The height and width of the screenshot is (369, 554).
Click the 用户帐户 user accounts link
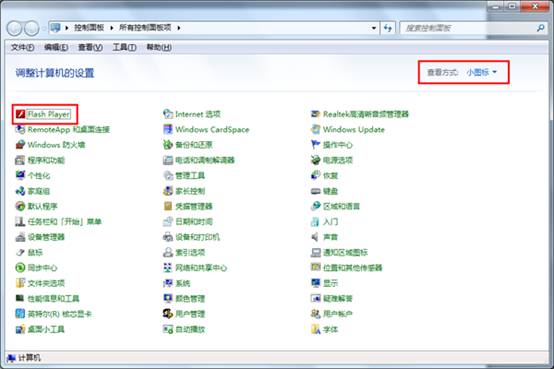point(338,314)
